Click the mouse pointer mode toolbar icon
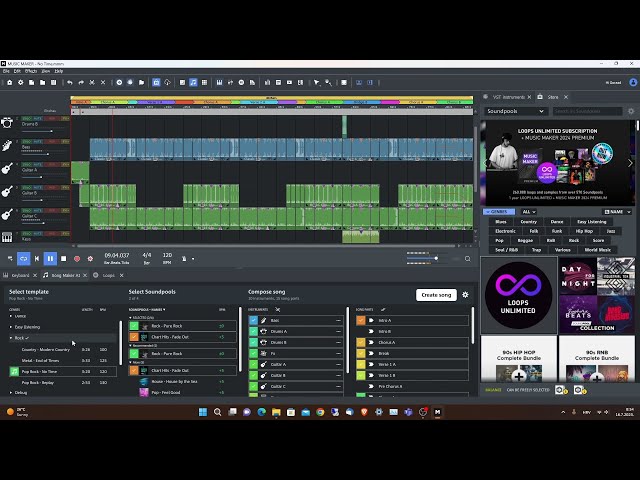Screen dimensions: 640x480 (317, 82)
